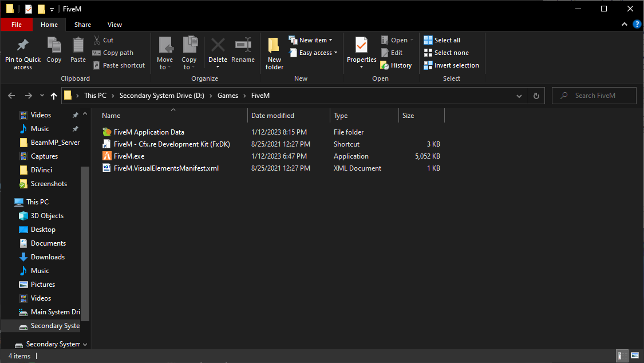Click This PC in the address bar
Viewport: 644px width, 363px height.
[95, 96]
